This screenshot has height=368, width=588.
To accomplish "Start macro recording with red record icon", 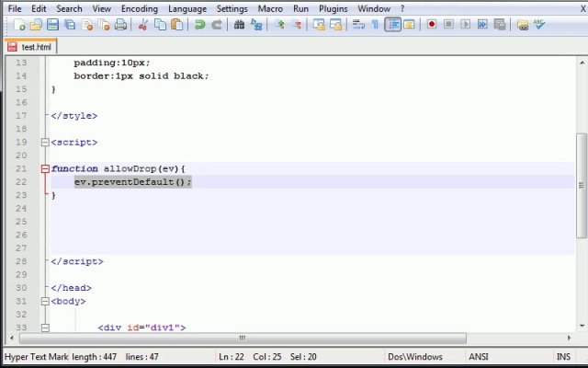I will pyautogui.click(x=432, y=25).
